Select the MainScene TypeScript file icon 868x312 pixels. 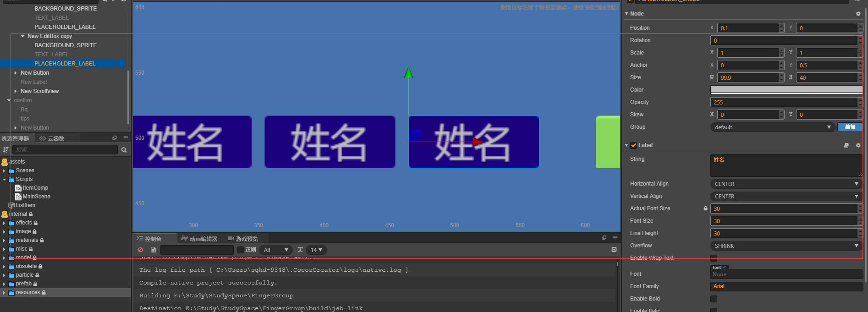(x=18, y=197)
